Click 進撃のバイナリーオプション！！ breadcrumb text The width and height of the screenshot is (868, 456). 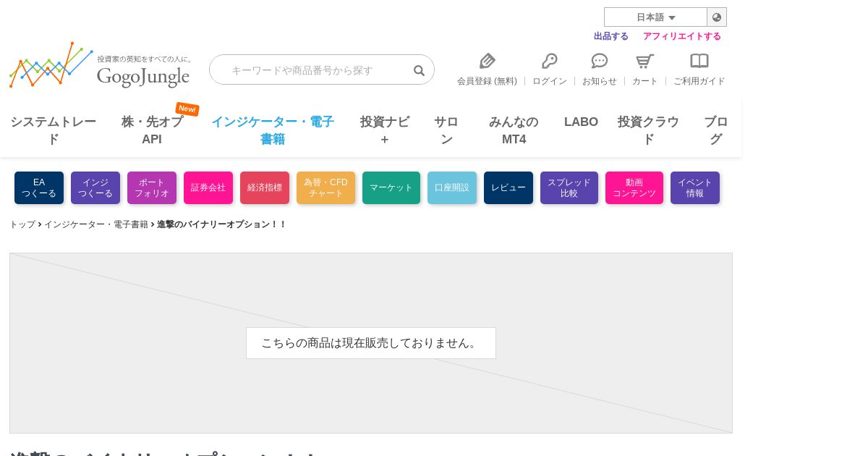[221, 224]
